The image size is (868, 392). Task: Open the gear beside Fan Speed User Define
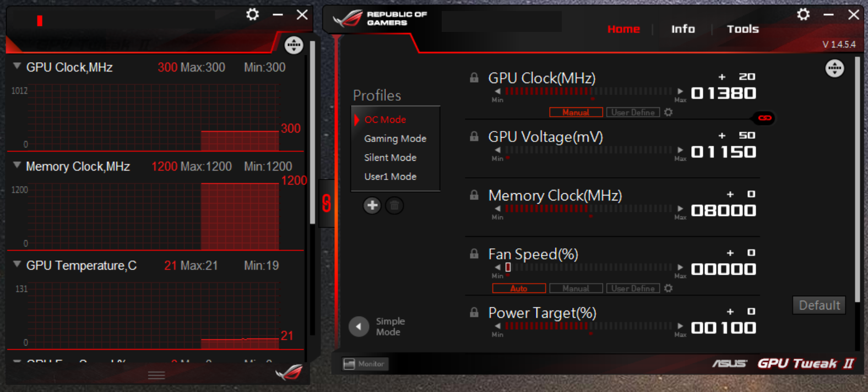pyautogui.click(x=668, y=288)
